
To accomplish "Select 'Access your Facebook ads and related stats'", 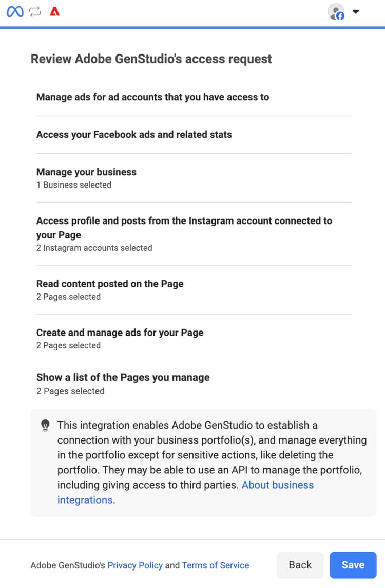I will [x=134, y=135].
